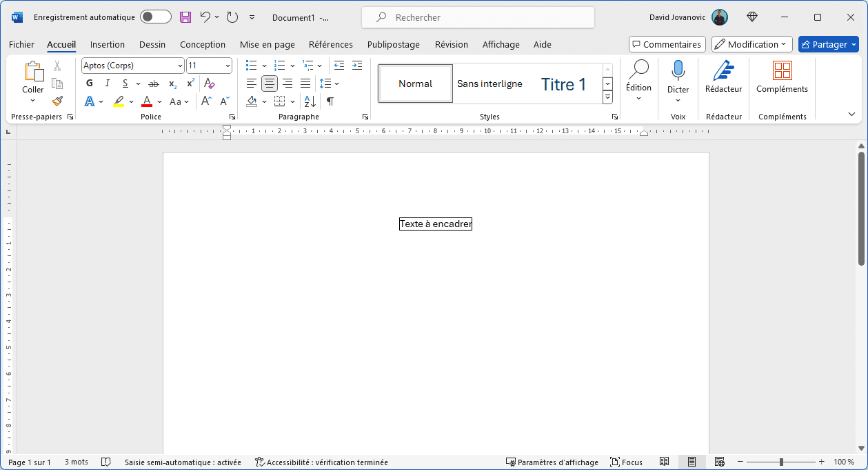Image resolution: width=868 pixels, height=470 pixels.
Task: Switch to the Références tab
Action: coord(331,44)
